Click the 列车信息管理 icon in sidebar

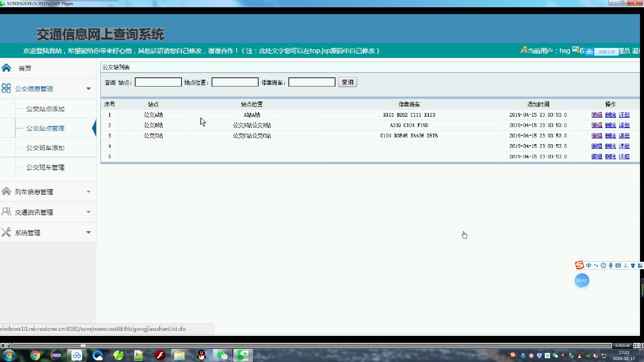pos(6,191)
